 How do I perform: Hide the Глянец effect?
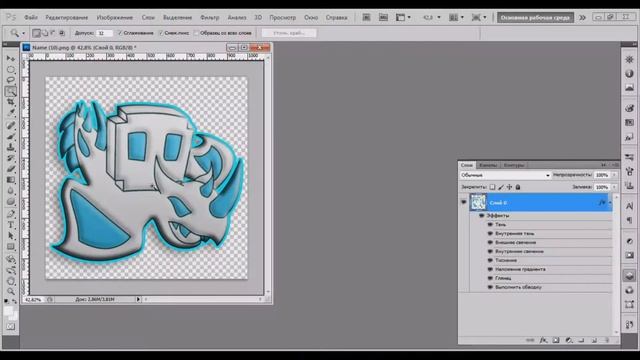[490, 278]
